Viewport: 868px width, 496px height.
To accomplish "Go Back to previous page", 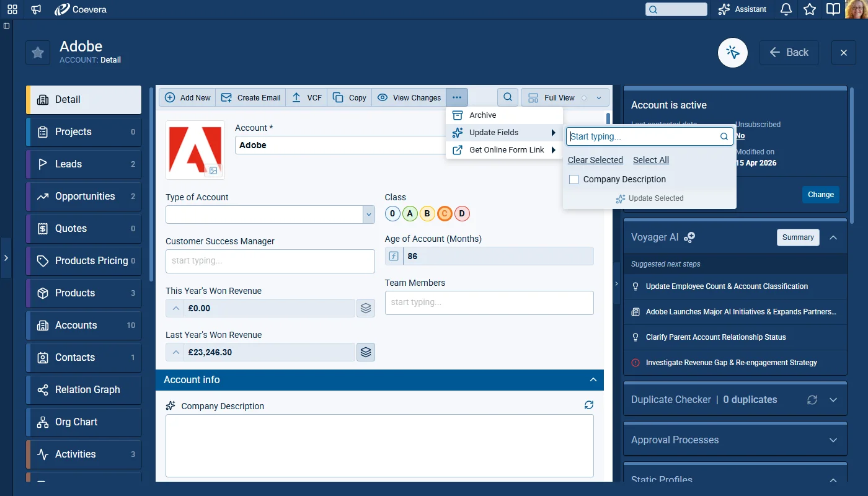I will 789,53.
